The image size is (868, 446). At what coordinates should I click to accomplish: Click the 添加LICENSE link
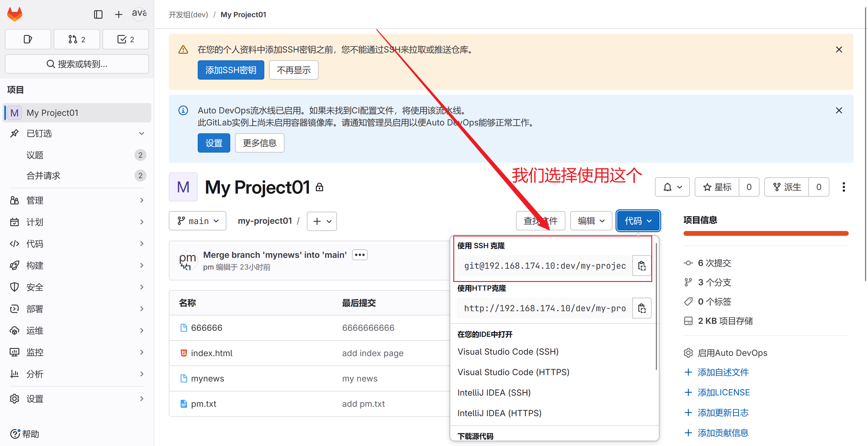pyautogui.click(x=723, y=392)
